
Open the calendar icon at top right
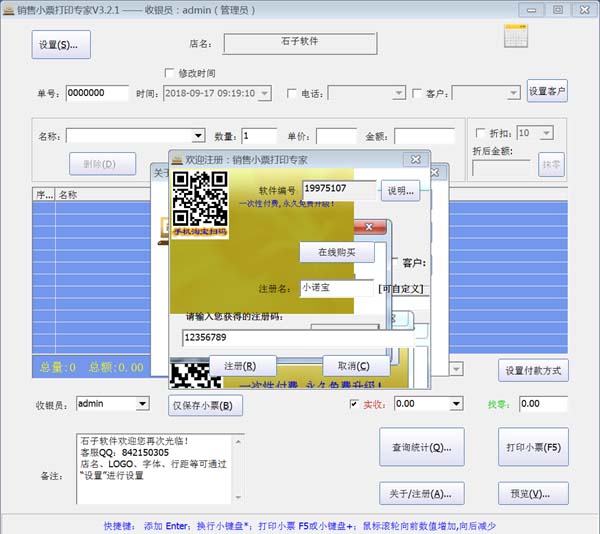click(x=516, y=36)
